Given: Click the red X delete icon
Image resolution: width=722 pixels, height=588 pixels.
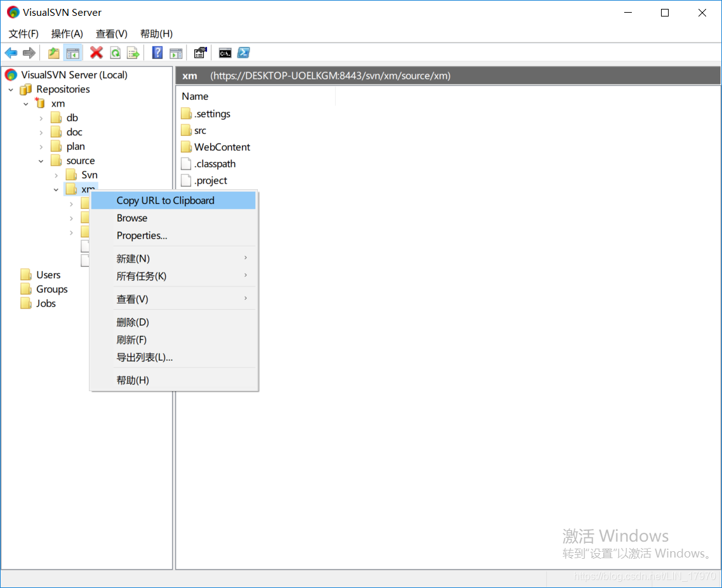Looking at the screenshot, I should click(97, 53).
